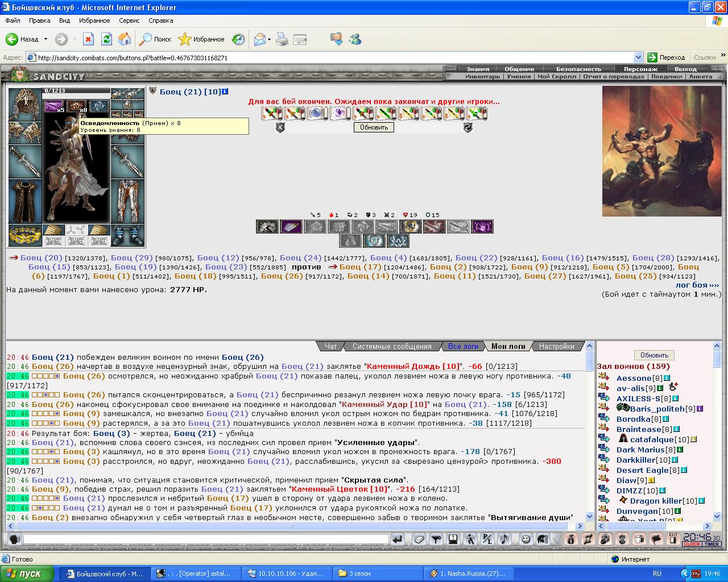This screenshot has height=582, width=728.
Task: Click the Инвентарь link
Action: (482, 76)
